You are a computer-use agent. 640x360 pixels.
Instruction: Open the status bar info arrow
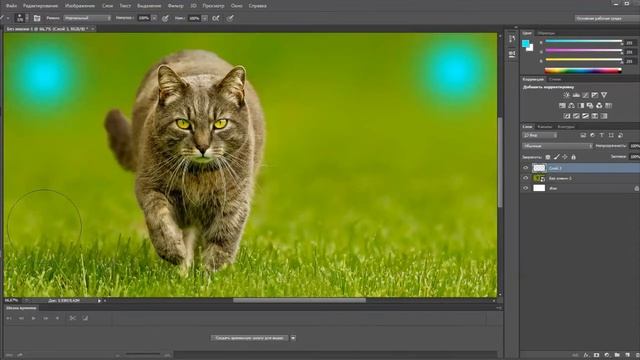99,301
